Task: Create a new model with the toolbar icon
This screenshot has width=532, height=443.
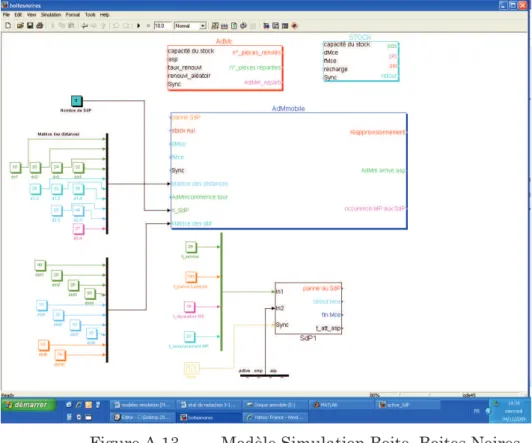Action: pyautogui.click(x=8, y=26)
